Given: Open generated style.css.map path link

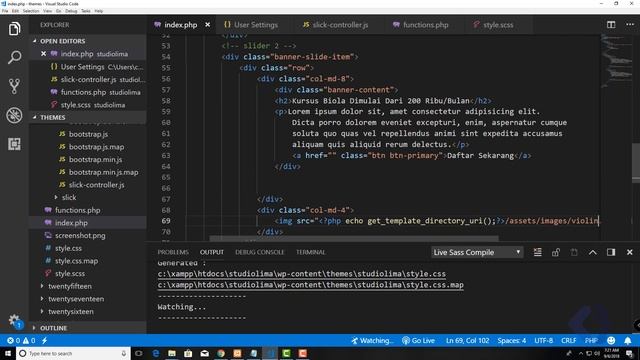Looking at the screenshot, I should tap(311, 285).
